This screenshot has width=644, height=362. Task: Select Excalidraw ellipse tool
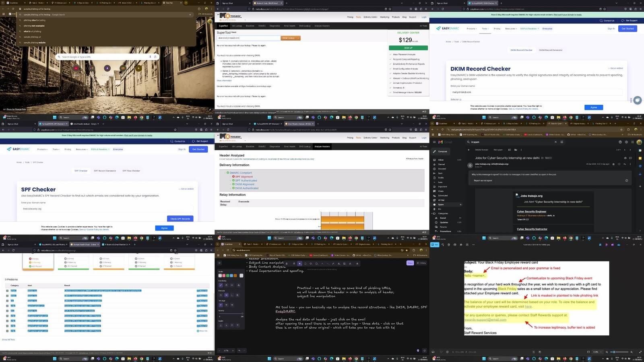tap(316, 264)
